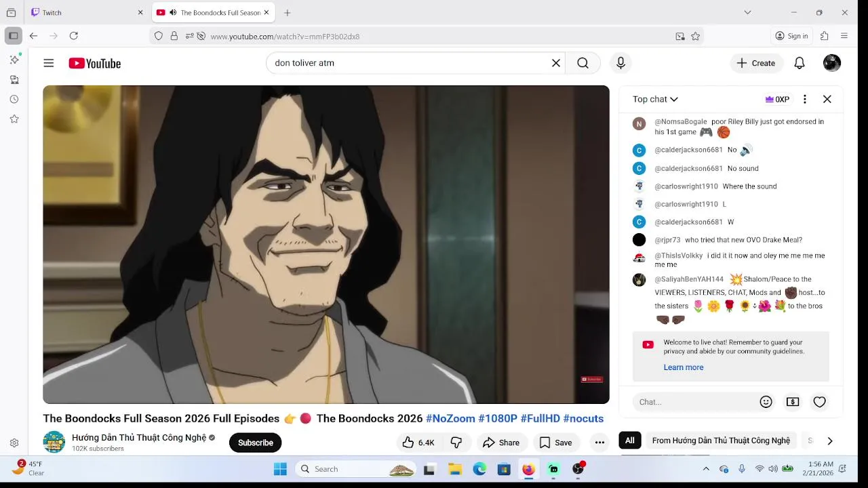868x488 pixels.
Task: Close the Twitch tab
Action: (x=140, y=13)
